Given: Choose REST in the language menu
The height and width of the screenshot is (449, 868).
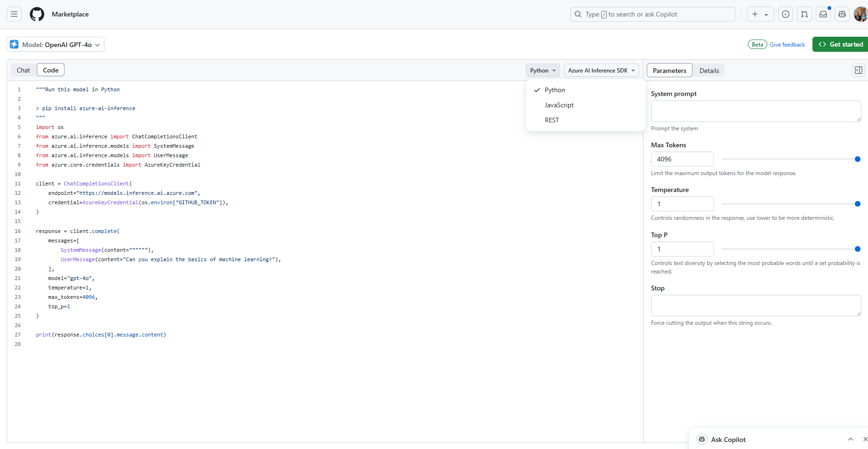Looking at the screenshot, I should point(552,120).
